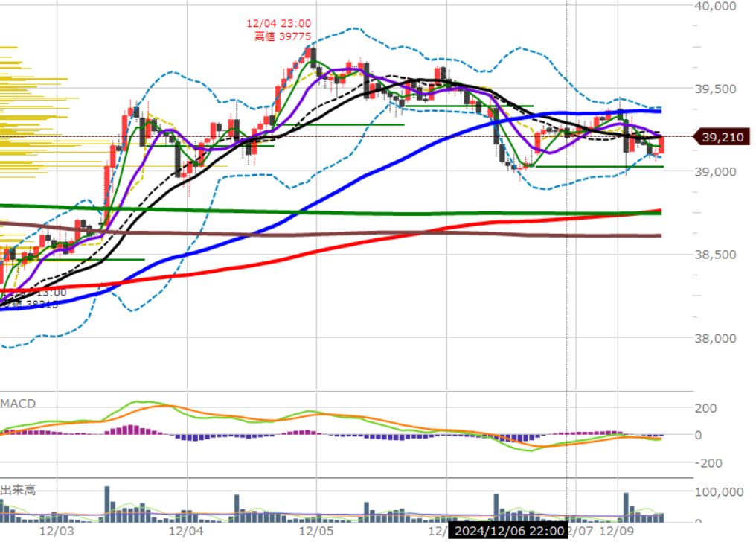Screen dimensions: 756x551
Task: Click the 12/09 date axis label
Action: tap(617, 531)
